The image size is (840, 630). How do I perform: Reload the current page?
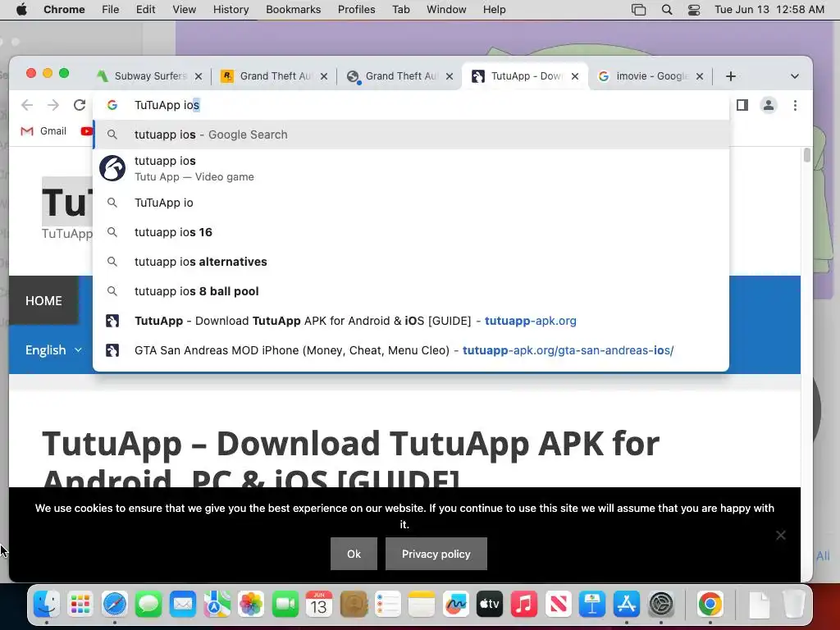[80, 105]
